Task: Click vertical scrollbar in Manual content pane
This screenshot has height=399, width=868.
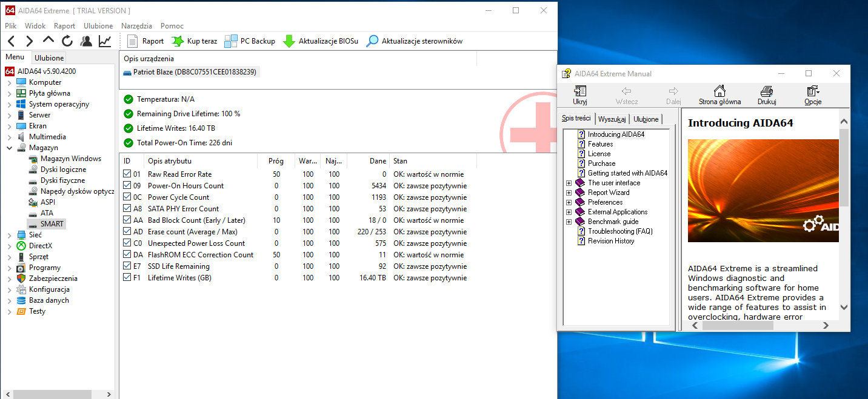Action: click(844, 215)
